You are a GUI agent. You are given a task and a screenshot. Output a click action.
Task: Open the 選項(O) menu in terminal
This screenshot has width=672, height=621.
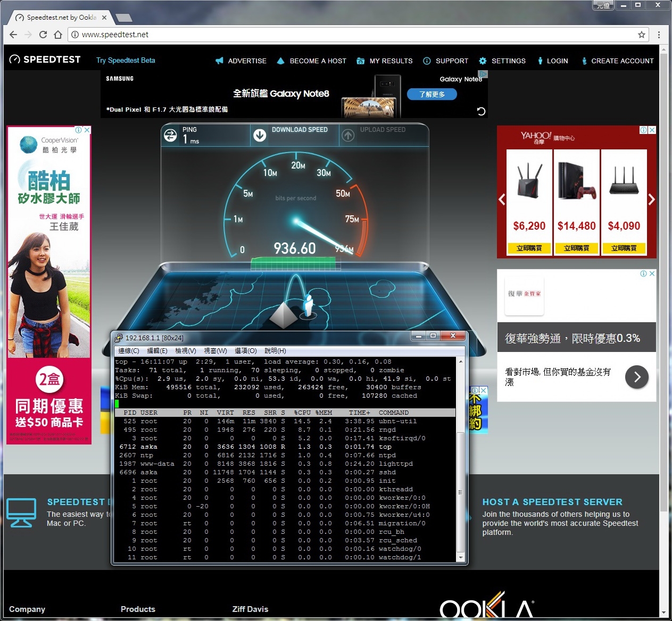point(246,351)
